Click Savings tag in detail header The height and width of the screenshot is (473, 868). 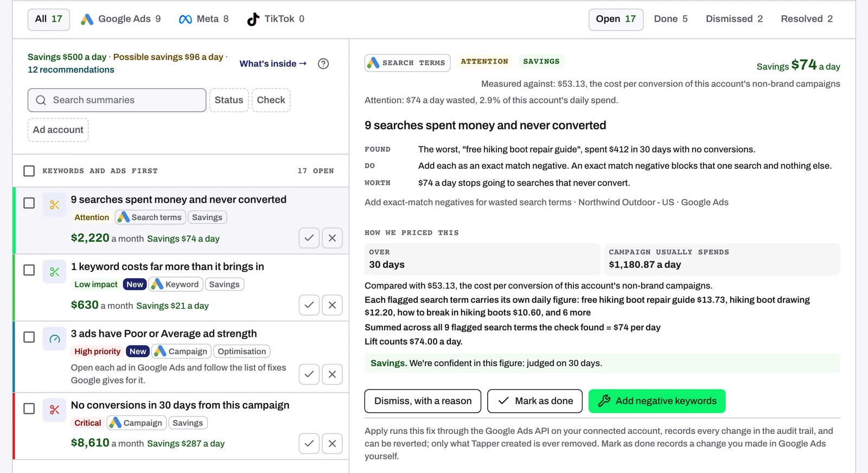pos(541,61)
